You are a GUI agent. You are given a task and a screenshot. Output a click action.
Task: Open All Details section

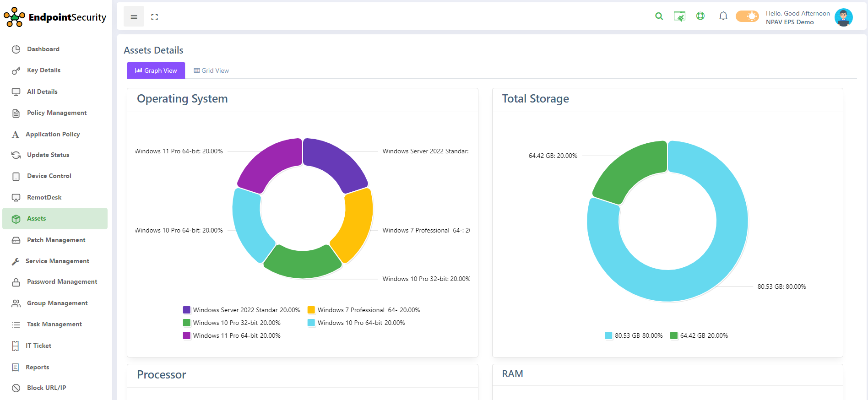[55, 92]
